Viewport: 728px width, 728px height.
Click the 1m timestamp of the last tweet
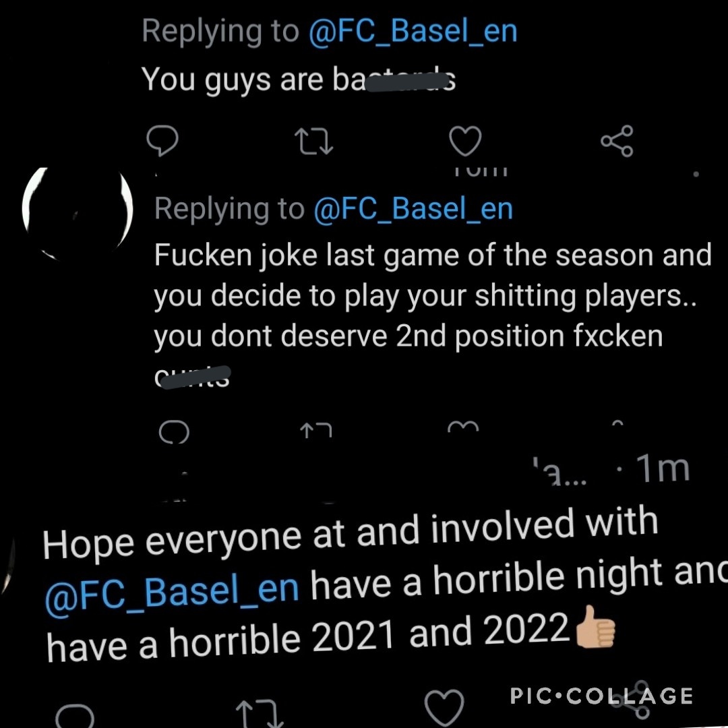(x=663, y=468)
